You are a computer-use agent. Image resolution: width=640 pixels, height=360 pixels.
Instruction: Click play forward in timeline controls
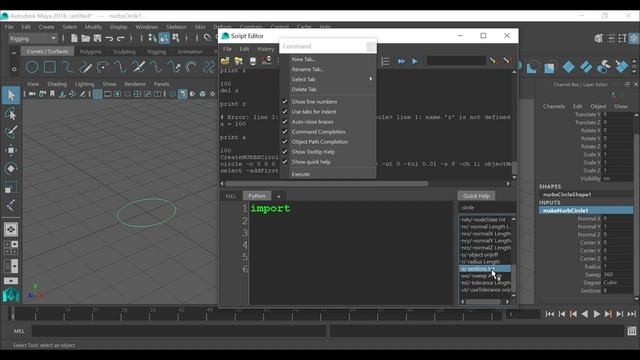coord(597,314)
